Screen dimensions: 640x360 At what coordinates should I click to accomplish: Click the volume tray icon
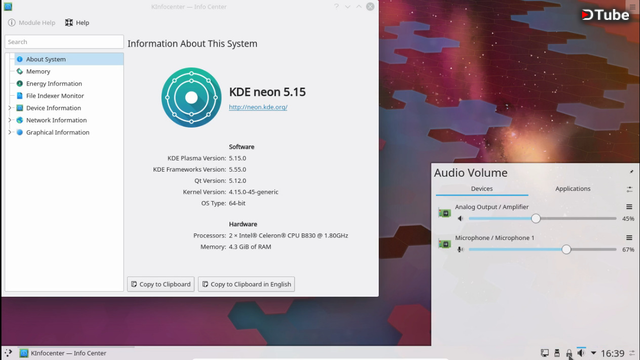(581, 353)
